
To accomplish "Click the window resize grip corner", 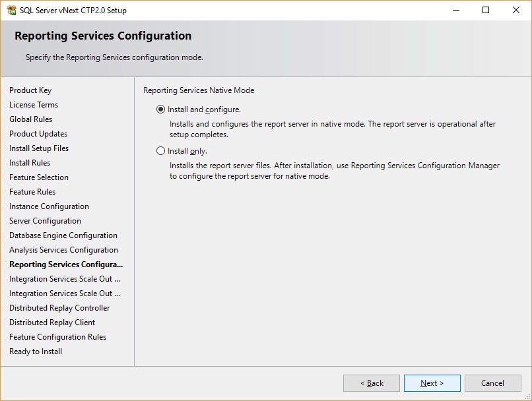I will tap(527, 396).
